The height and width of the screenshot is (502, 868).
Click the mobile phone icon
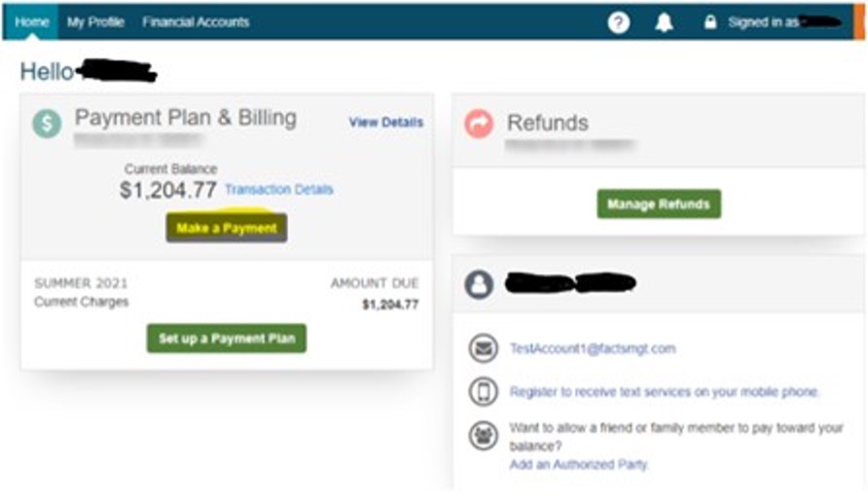(x=484, y=391)
